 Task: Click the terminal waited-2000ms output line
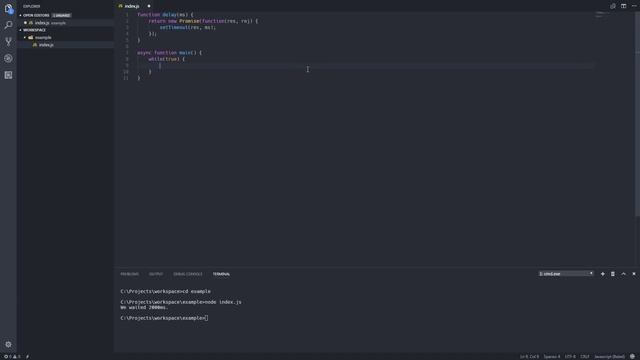144,307
